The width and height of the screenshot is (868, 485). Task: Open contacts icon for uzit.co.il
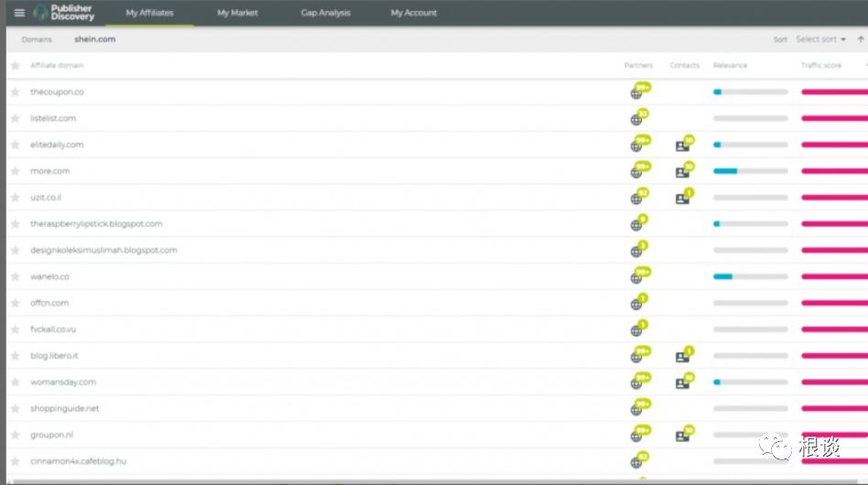[x=685, y=197]
